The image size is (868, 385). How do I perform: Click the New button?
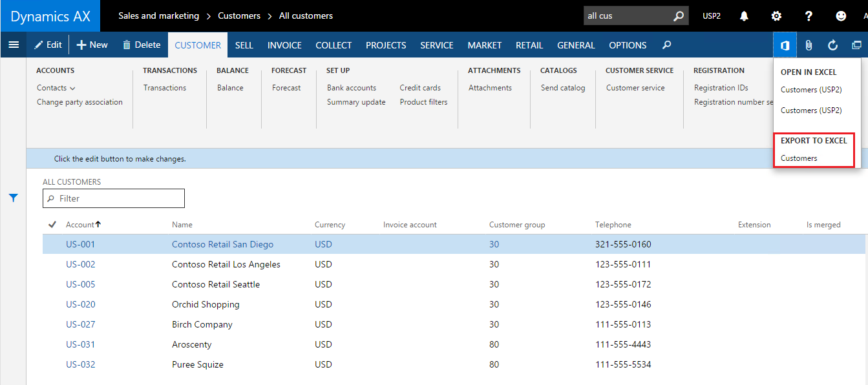click(92, 45)
